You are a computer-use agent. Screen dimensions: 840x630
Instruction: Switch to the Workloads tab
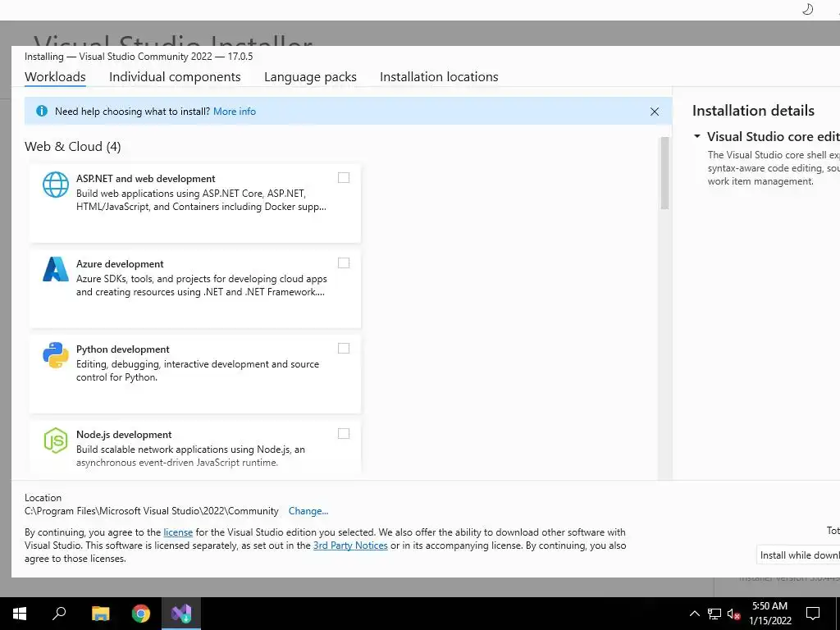pyautogui.click(x=55, y=76)
